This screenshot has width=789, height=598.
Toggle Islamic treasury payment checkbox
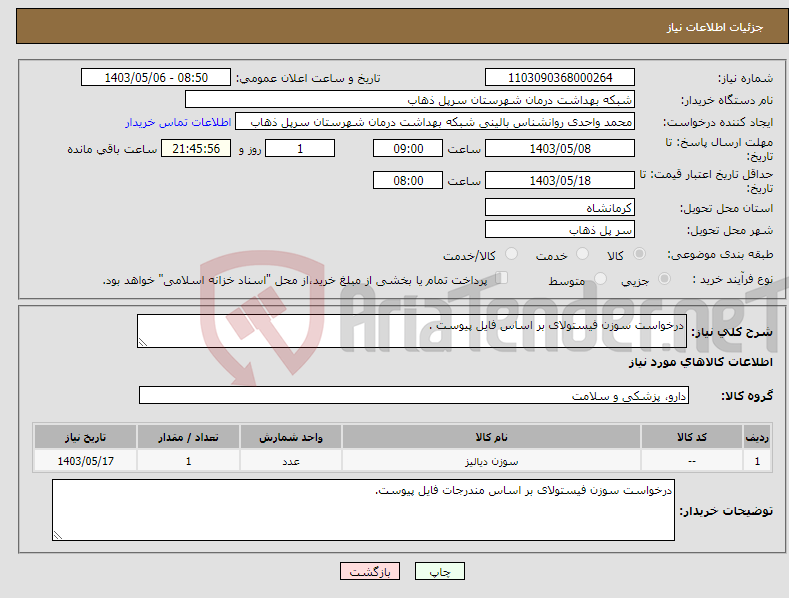[x=501, y=278]
